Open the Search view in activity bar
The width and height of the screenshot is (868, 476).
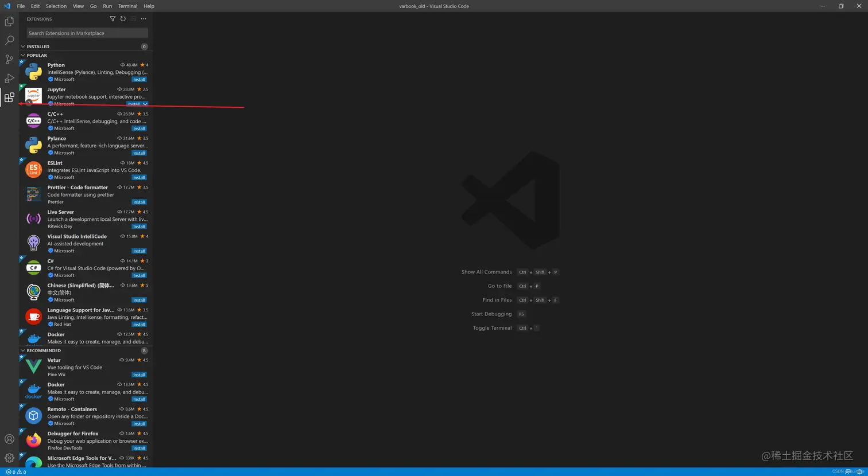click(x=9, y=40)
